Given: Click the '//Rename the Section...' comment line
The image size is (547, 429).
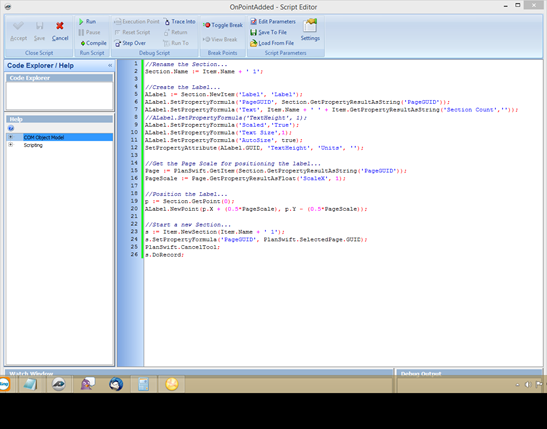Looking at the screenshot, I should coord(186,64).
